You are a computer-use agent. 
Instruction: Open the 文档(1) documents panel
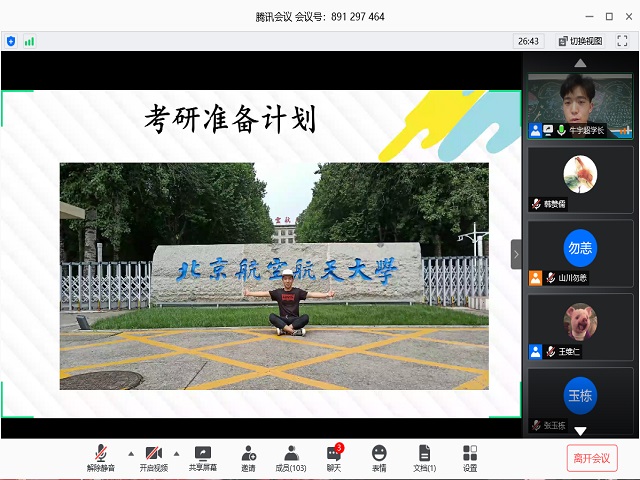[424, 458]
